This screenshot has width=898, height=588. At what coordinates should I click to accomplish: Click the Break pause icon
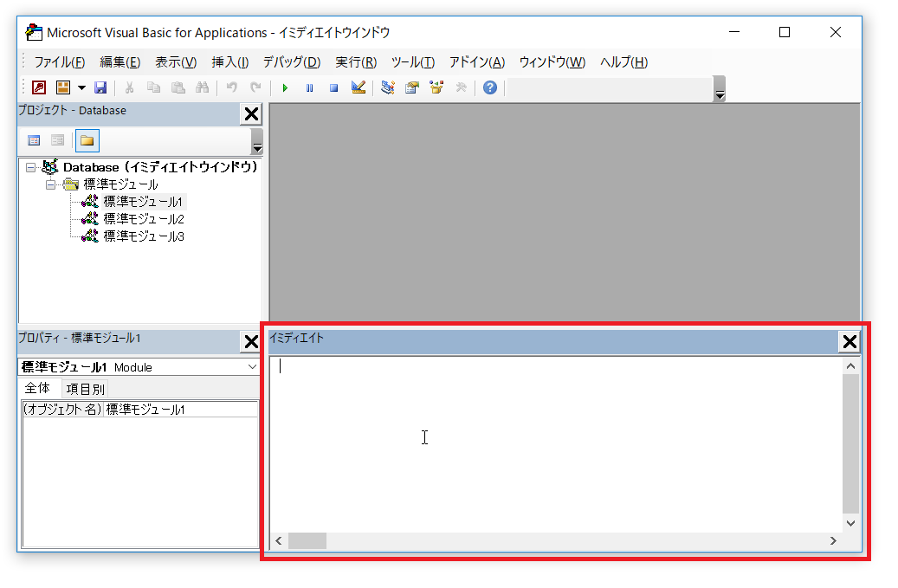(309, 88)
